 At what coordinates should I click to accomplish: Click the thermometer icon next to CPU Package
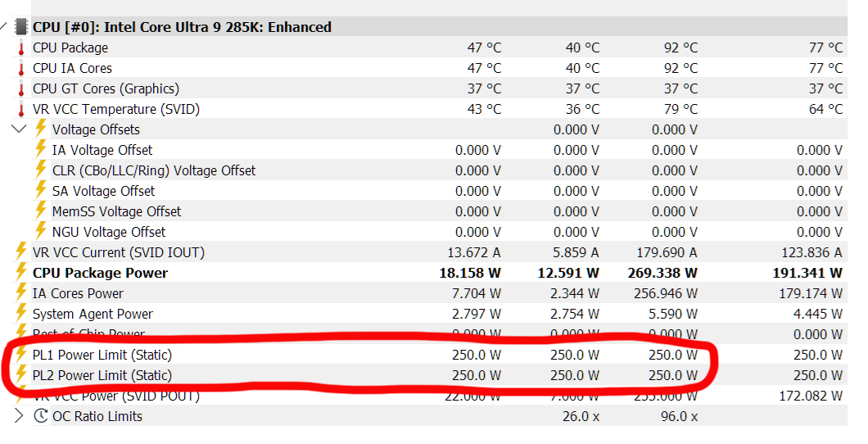[21, 48]
